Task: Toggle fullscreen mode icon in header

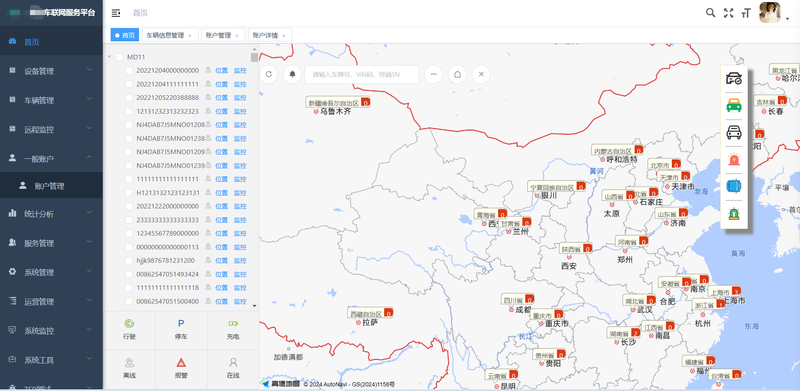Action: click(729, 13)
